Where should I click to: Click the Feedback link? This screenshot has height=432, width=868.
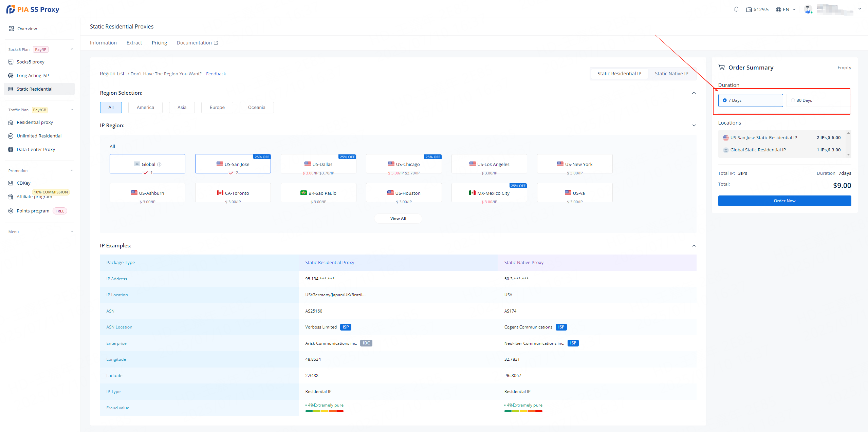click(216, 74)
